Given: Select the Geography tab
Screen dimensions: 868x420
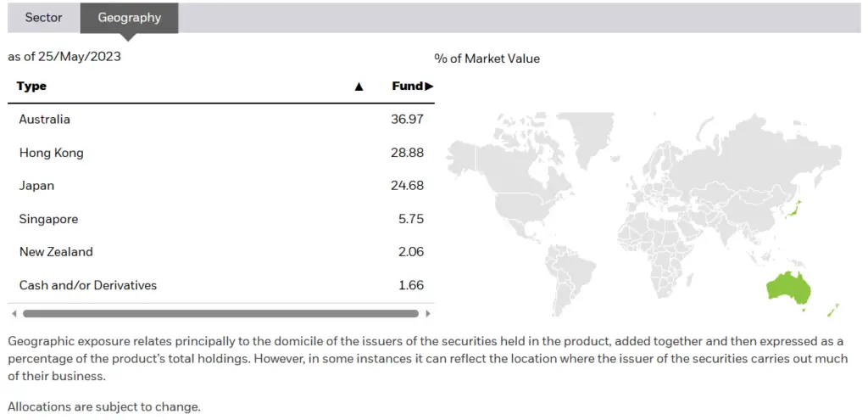Looking at the screenshot, I should point(129,18).
